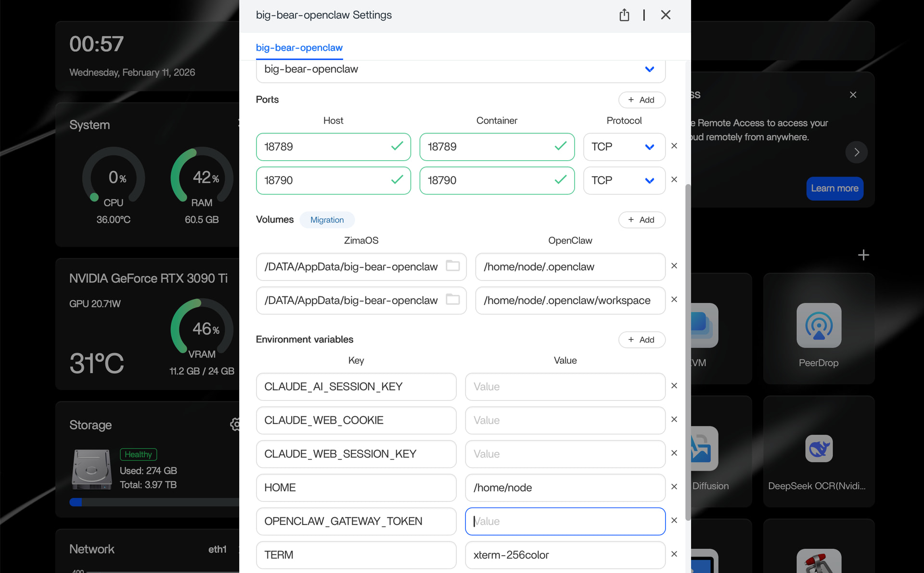The image size is (924, 573).
Task: Click plus icon to add app on dashboard
Action: click(863, 255)
